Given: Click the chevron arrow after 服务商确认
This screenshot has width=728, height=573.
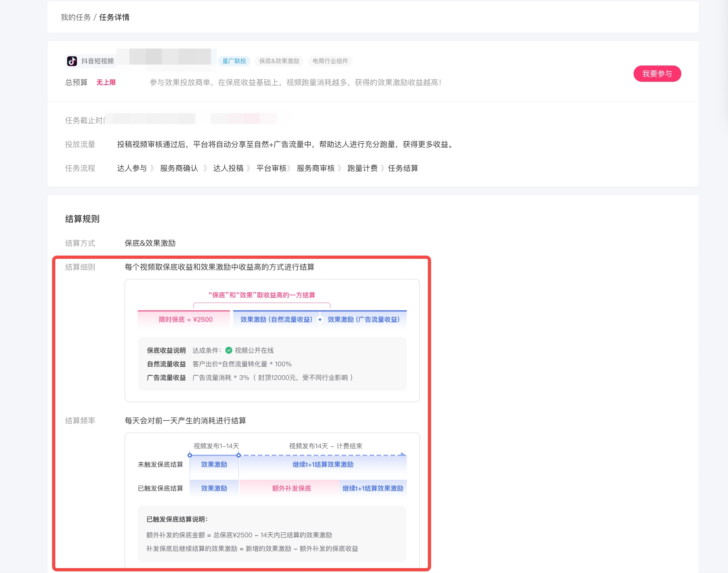Looking at the screenshot, I should (x=205, y=168).
